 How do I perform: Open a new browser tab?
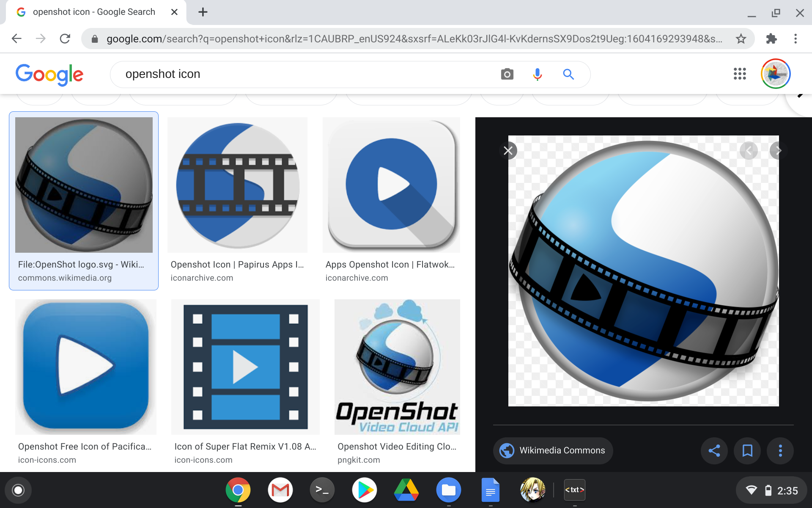click(203, 12)
